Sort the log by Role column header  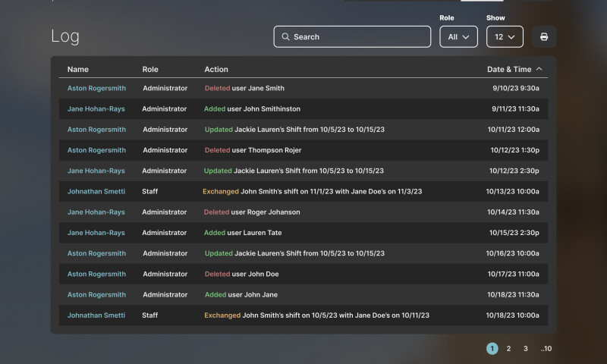coord(150,69)
